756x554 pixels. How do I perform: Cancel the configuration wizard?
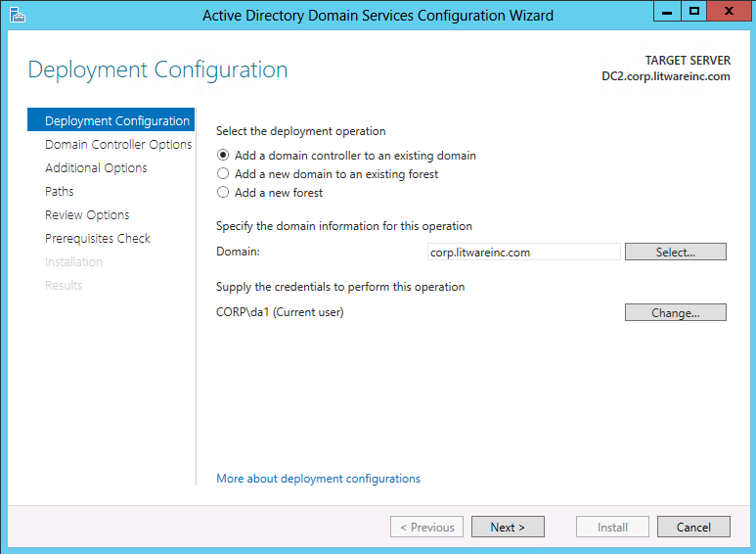pos(693,527)
